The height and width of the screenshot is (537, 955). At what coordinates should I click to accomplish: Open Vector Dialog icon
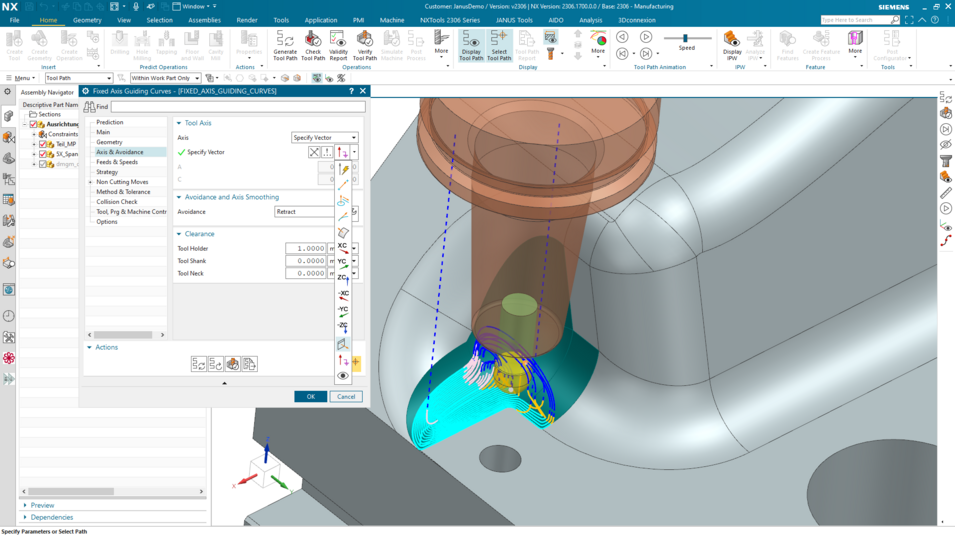coord(327,152)
